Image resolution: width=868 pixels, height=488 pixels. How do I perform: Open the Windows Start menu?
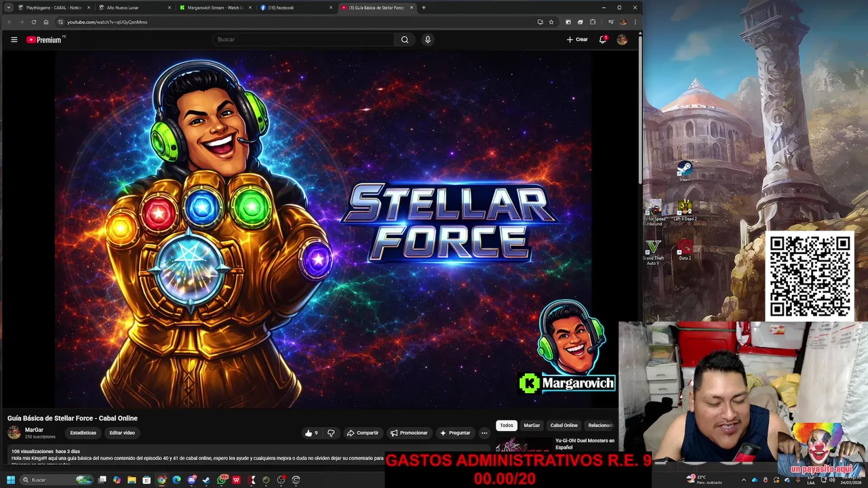click(11, 480)
